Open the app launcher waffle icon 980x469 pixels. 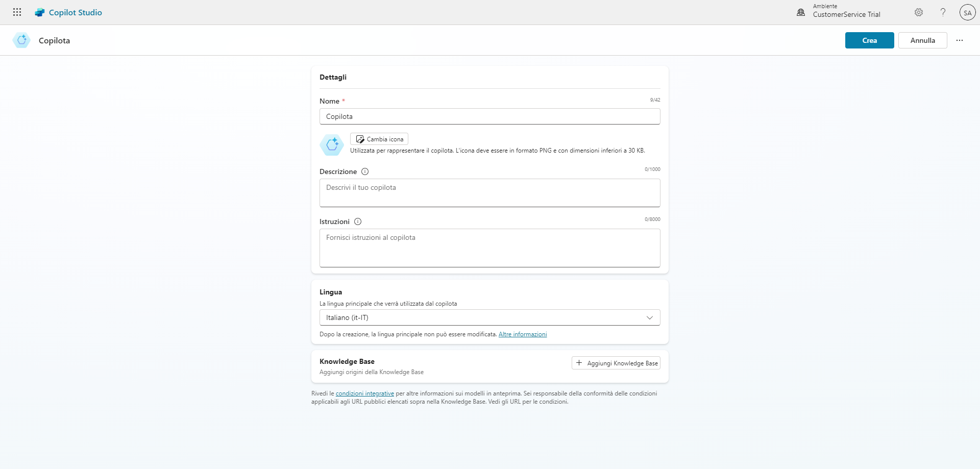click(17, 12)
